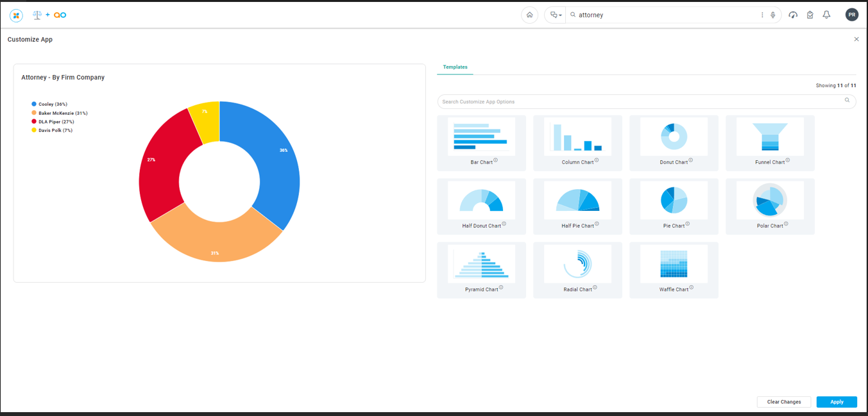Open the dashboard speedometer icon
The height and width of the screenshot is (416, 868).
pyautogui.click(x=793, y=15)
